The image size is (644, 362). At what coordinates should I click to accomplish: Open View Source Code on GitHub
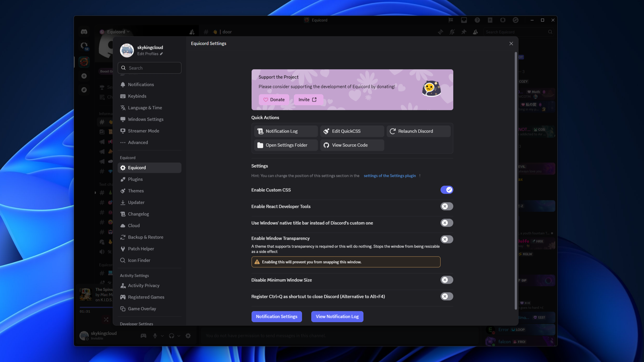pos(352,145)
